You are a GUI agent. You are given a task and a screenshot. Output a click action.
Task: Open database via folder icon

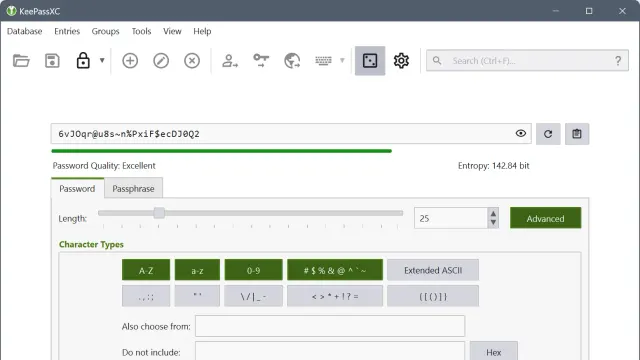(x=21, y=61)
